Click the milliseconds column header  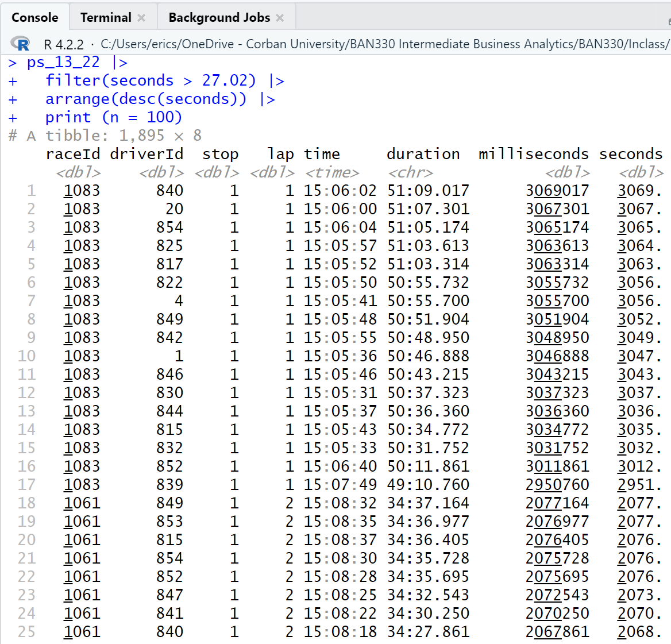pyautogui.click(x=533, y=154)
